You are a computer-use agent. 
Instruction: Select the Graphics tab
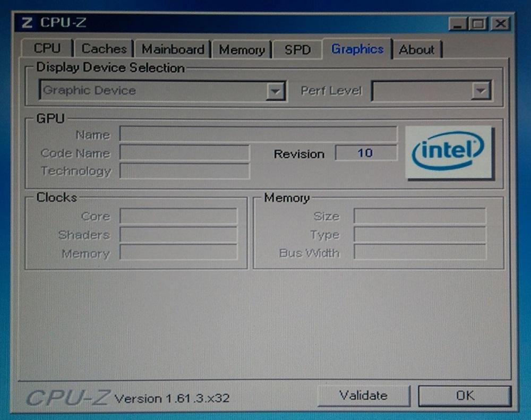(357, 49)
